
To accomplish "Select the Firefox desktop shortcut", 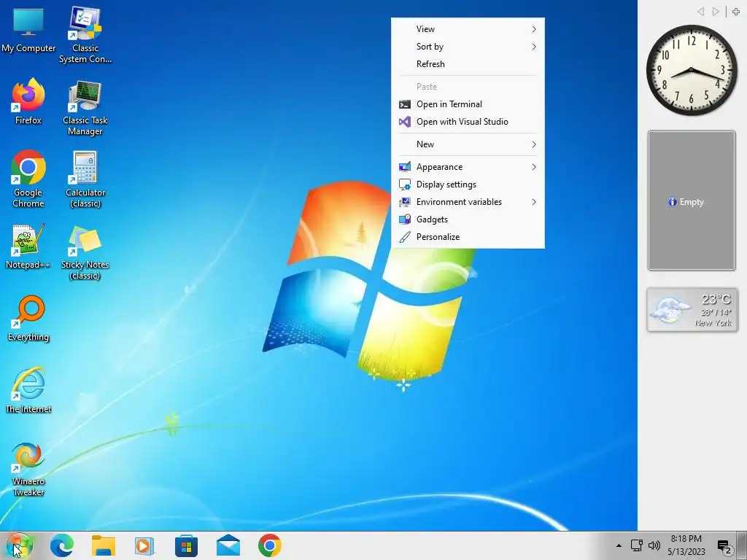I will [28, 101].
